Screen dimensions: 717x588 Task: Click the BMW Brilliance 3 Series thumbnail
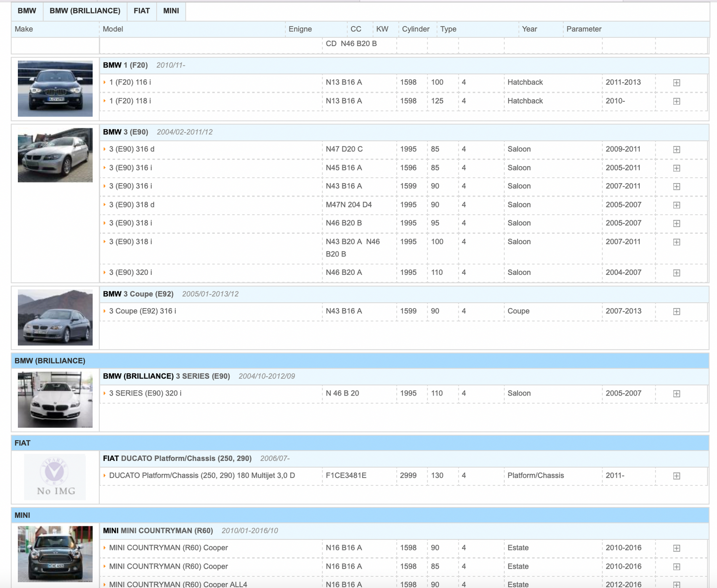[x=55, y=400]
